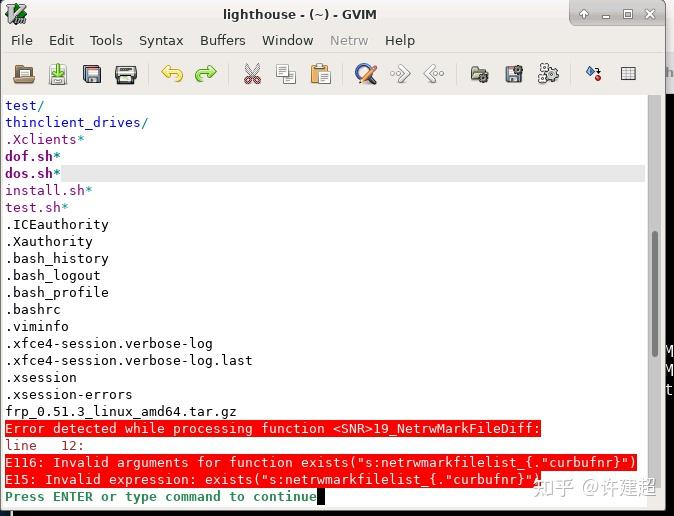Click the 'Error detected while processing' line

tap(273, 428)
